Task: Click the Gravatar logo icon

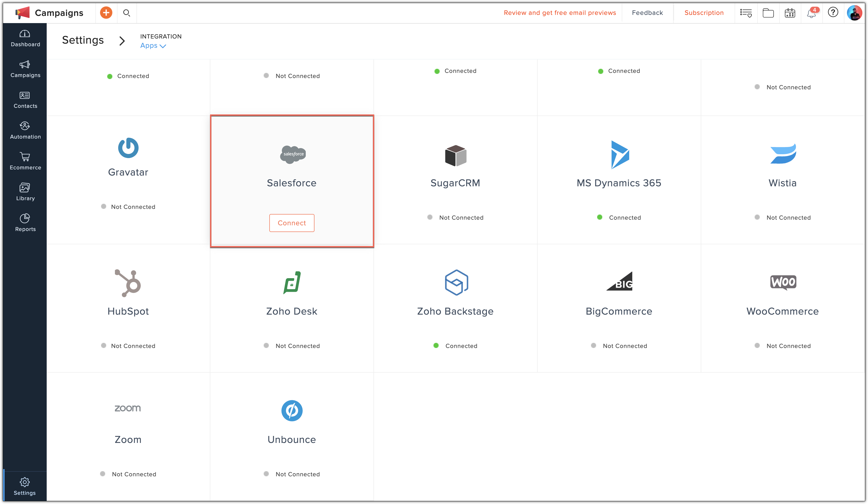Action: (128, 148)
